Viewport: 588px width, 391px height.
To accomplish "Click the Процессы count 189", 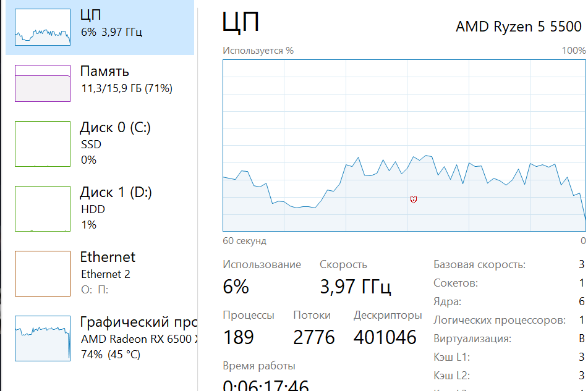I will click(x=239, y=337).
